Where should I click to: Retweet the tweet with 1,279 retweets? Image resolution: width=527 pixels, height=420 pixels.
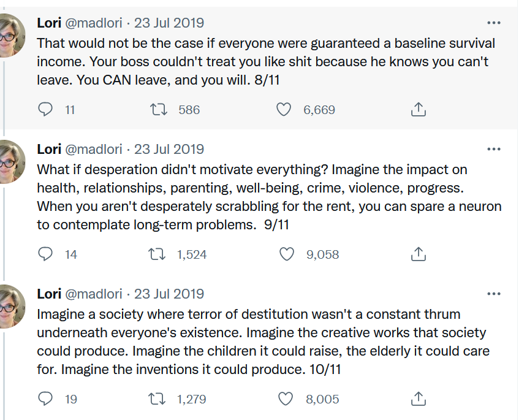point(157,399)
